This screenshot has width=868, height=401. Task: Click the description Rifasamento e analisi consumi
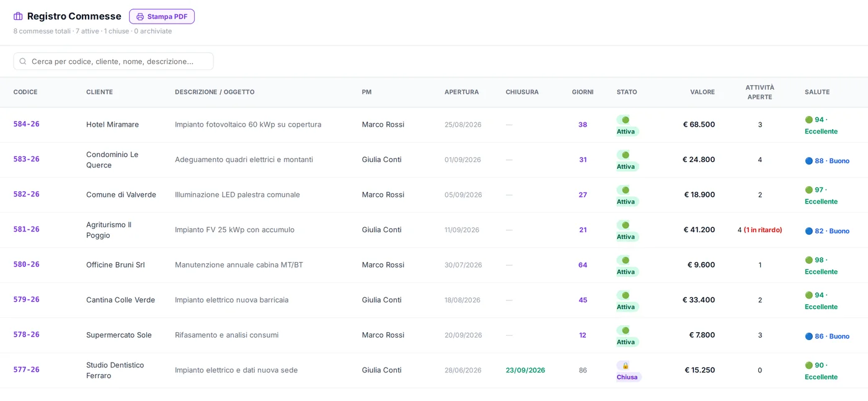pos(226,335)
